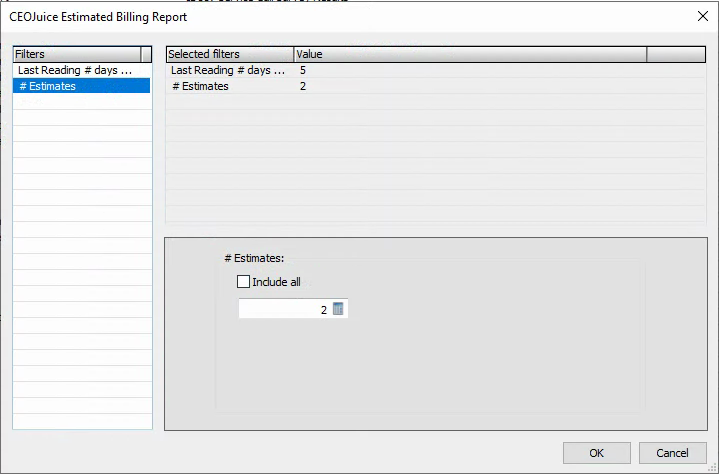Viewport: 719px width, 474px height.
Task: Click the value 2 in Selected filters table
Action: tap(303, 86)
